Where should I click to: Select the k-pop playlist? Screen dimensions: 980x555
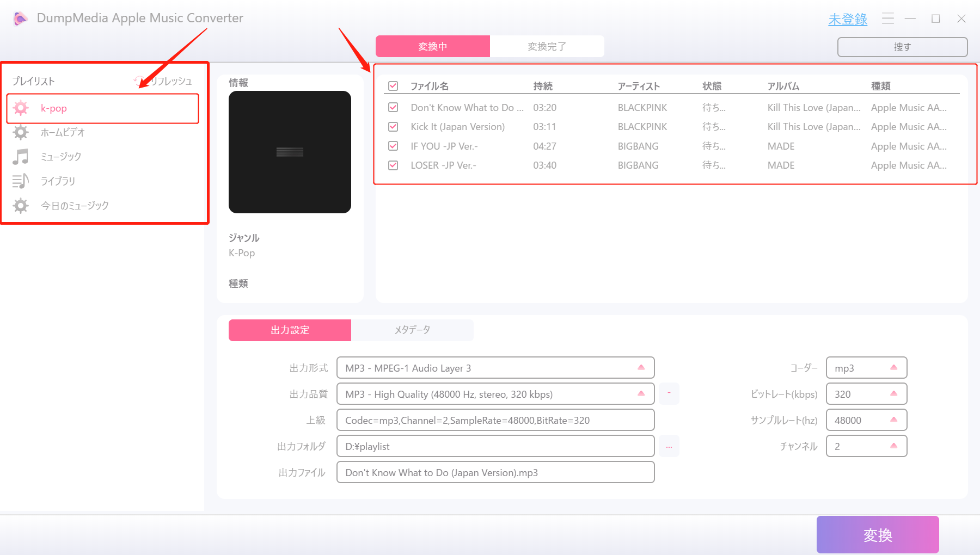coord(102,108)
